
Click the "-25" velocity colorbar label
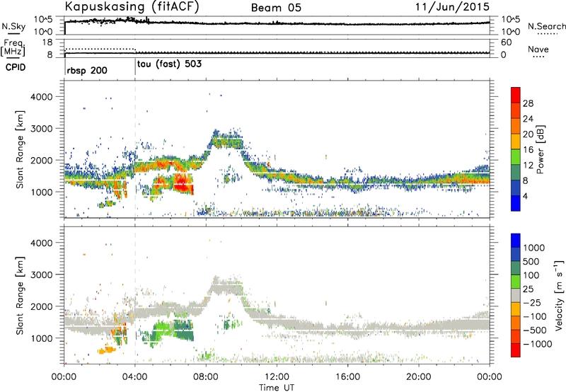click(x=531, y=303)
